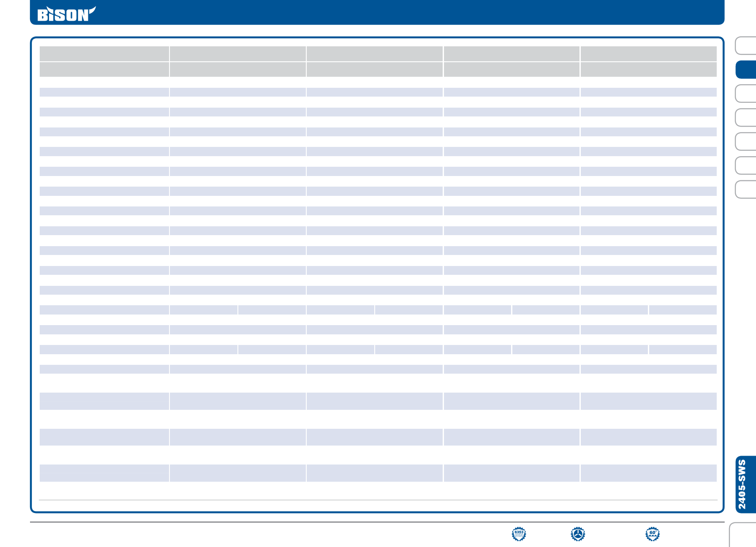Click the second-row gray header cell in column two
Image resolution: width=756 pixels, height=547 pixels.
click(x=237, y=69)
